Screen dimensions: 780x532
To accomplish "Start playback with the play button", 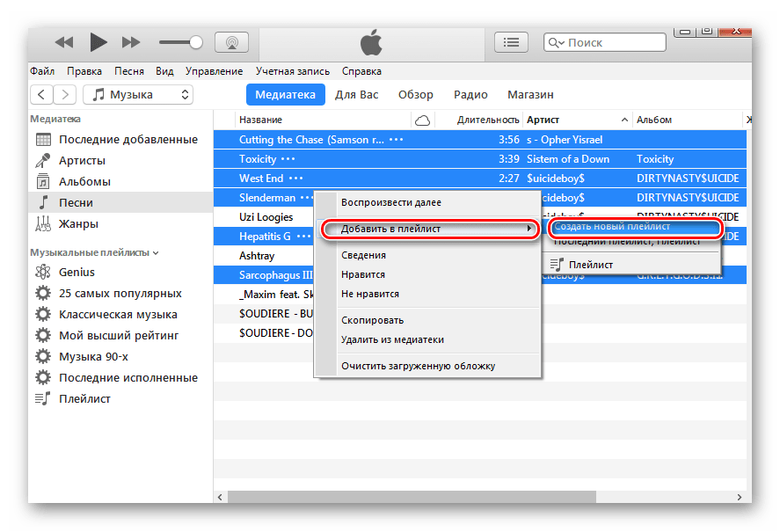I will pos(98,42).
